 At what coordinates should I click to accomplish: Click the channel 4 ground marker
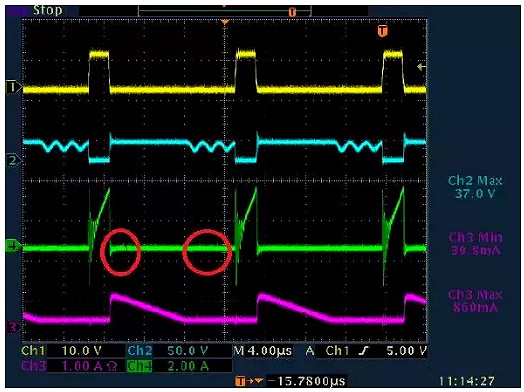point(13,247)
